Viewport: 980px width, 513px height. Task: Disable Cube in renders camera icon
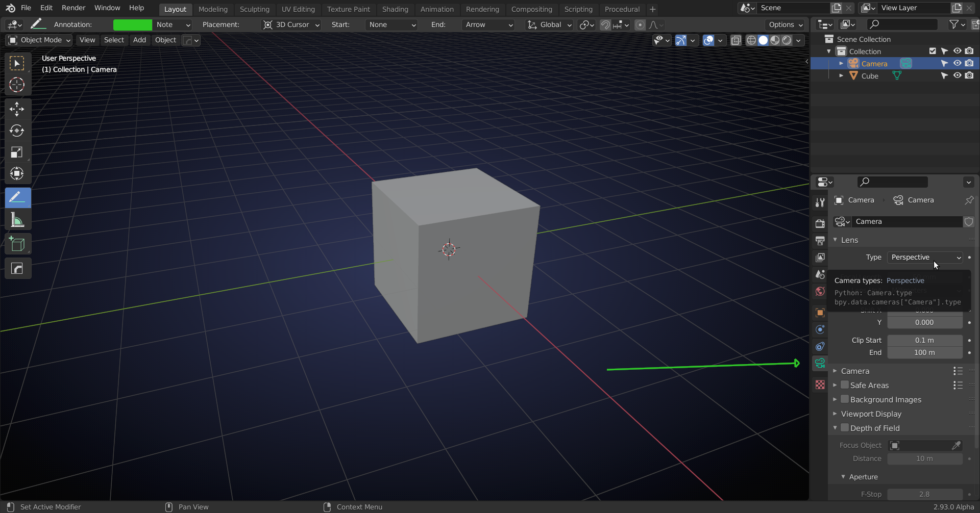coord(969,75)
